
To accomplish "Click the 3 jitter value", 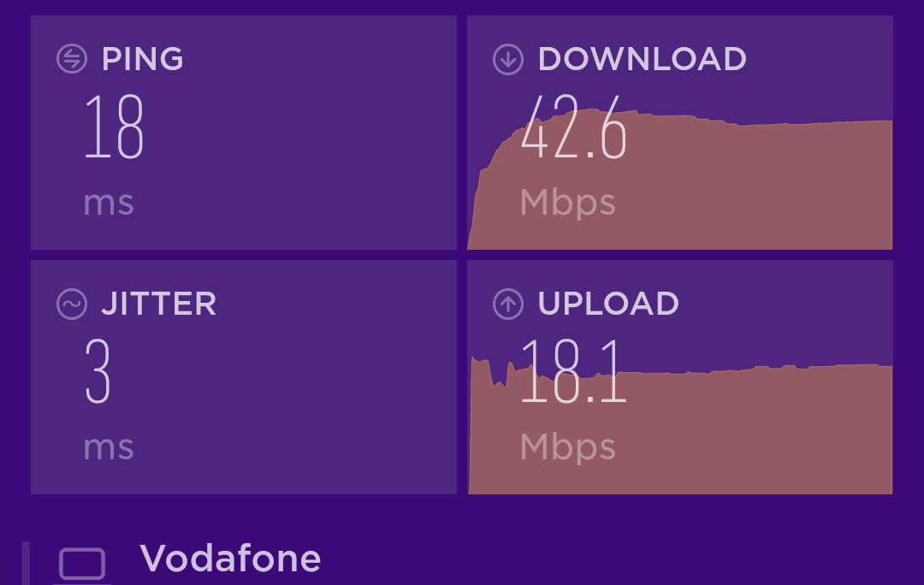I will tap(98, 371).
